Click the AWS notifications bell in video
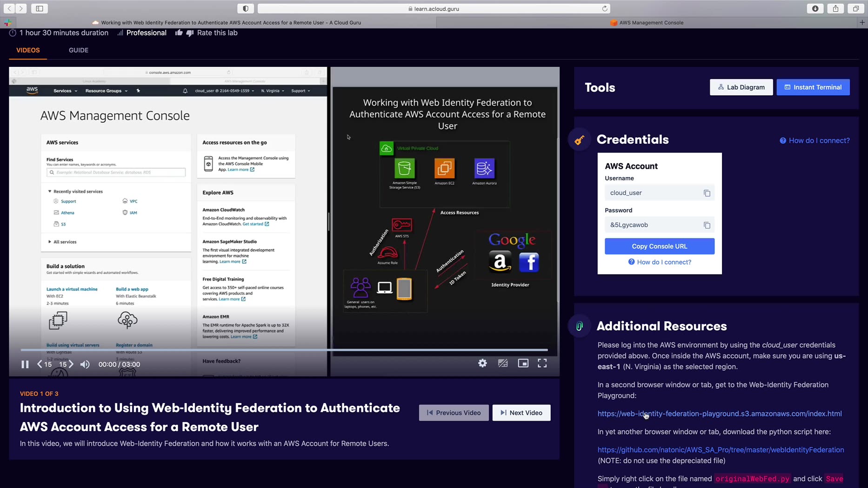The width and height of the screenshot is (868, 488). 185,91
